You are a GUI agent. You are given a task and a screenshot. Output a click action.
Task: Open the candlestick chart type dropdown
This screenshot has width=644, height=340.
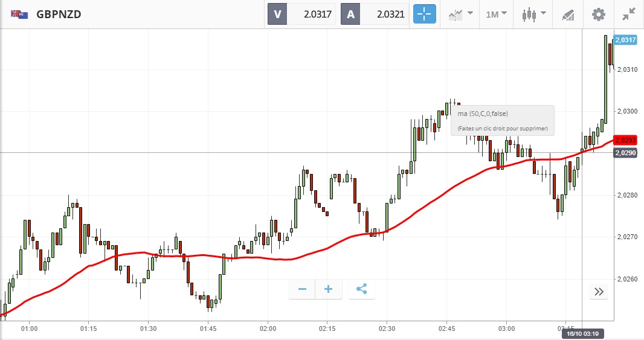point(534,14)
